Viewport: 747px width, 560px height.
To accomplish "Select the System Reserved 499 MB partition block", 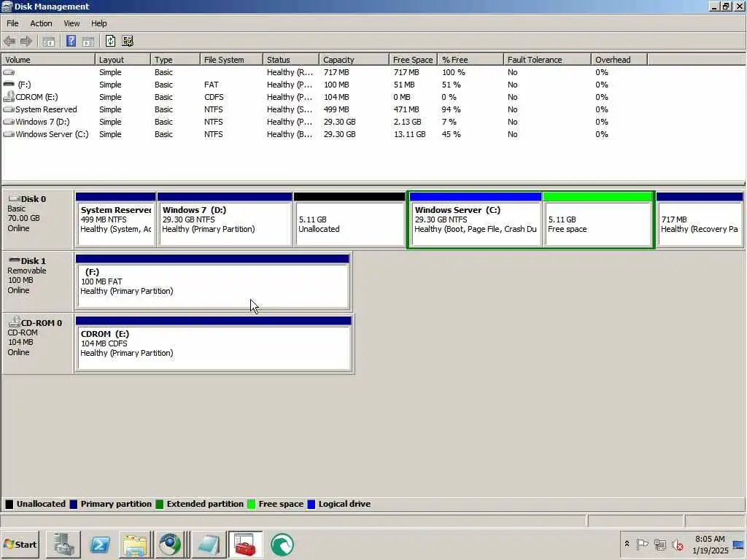I will point(116,219).
